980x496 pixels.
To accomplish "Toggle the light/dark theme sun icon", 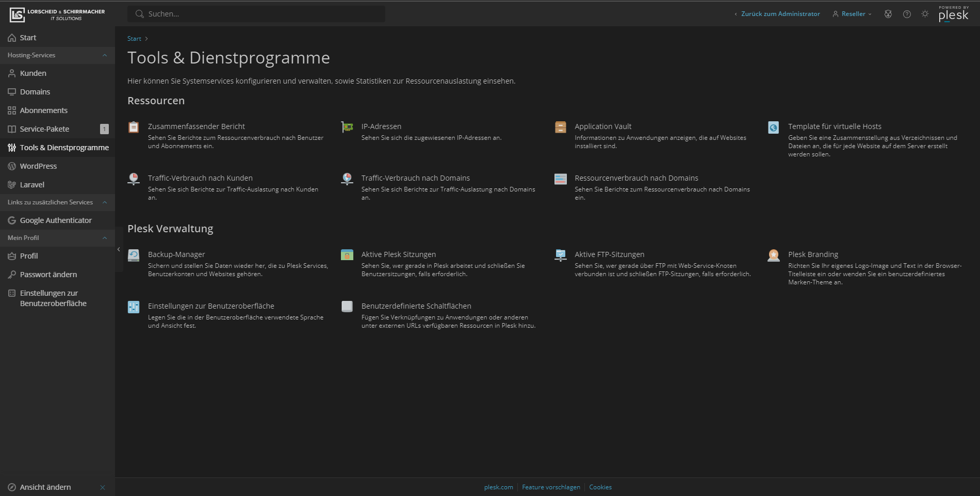I will [925, 14].
